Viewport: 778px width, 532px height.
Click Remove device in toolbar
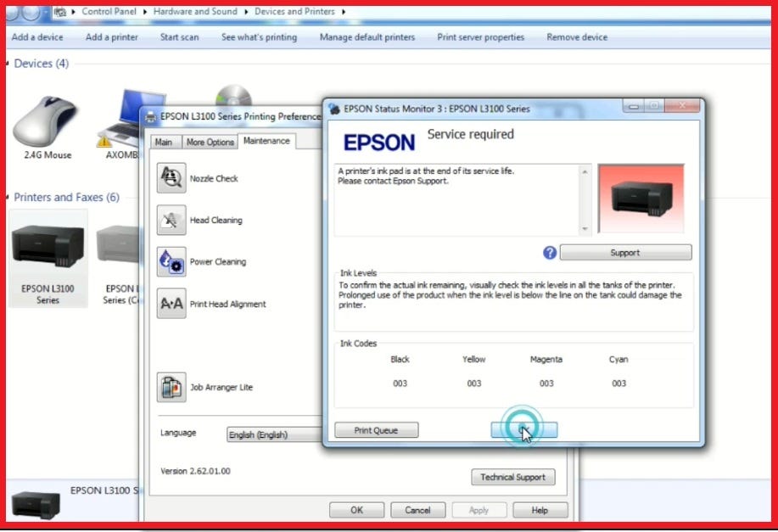[577, 37]
